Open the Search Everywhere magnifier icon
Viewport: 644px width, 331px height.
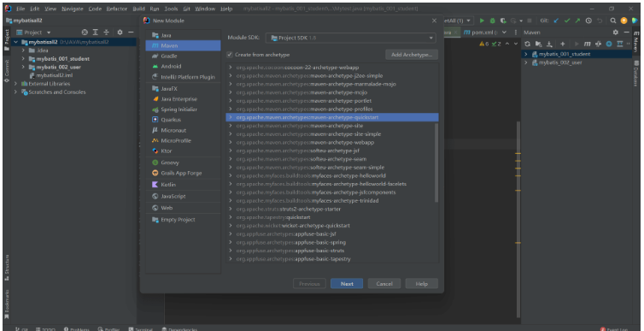pos(612,21)
